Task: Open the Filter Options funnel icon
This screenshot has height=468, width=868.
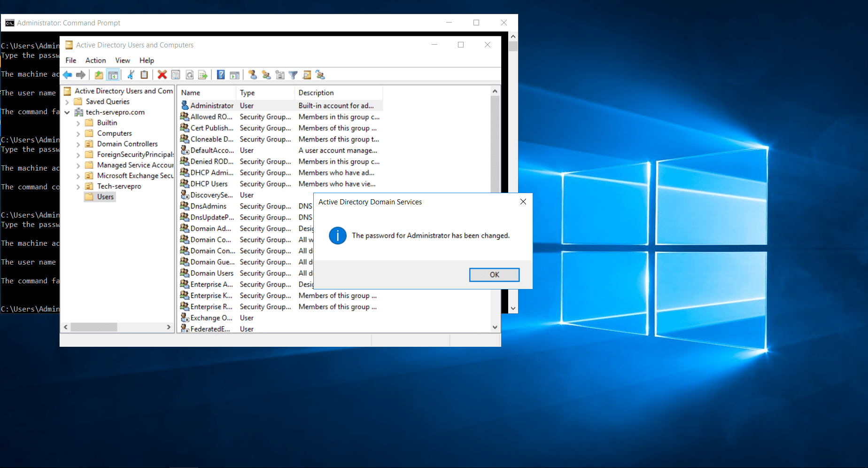Action: [x=293, y=75]
